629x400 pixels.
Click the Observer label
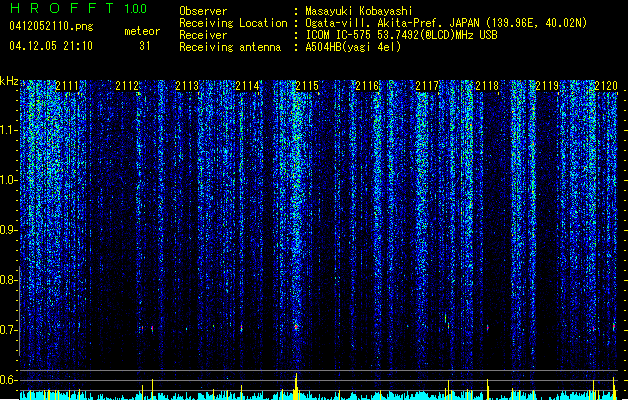tap(203, 11)
